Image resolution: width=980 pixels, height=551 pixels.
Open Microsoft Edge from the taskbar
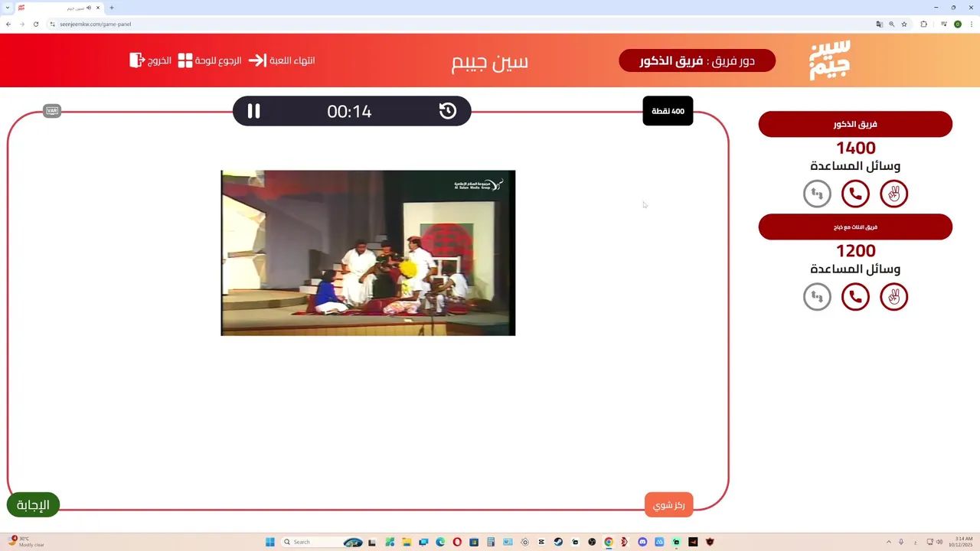(440, 542)
